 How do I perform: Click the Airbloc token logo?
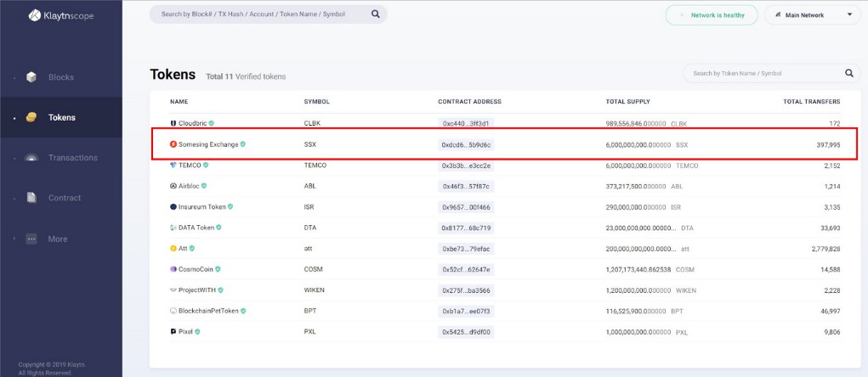pyautogui.click(x=173, y=186)
